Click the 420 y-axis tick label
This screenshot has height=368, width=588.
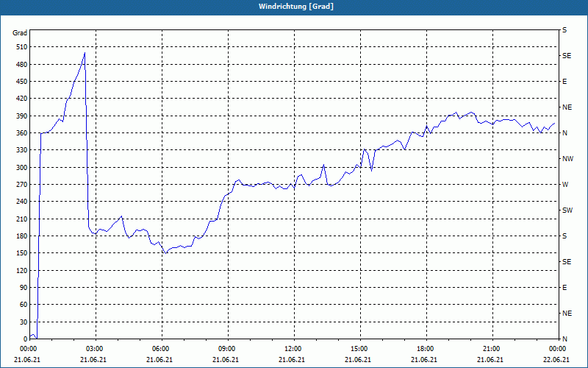[22, 99]
